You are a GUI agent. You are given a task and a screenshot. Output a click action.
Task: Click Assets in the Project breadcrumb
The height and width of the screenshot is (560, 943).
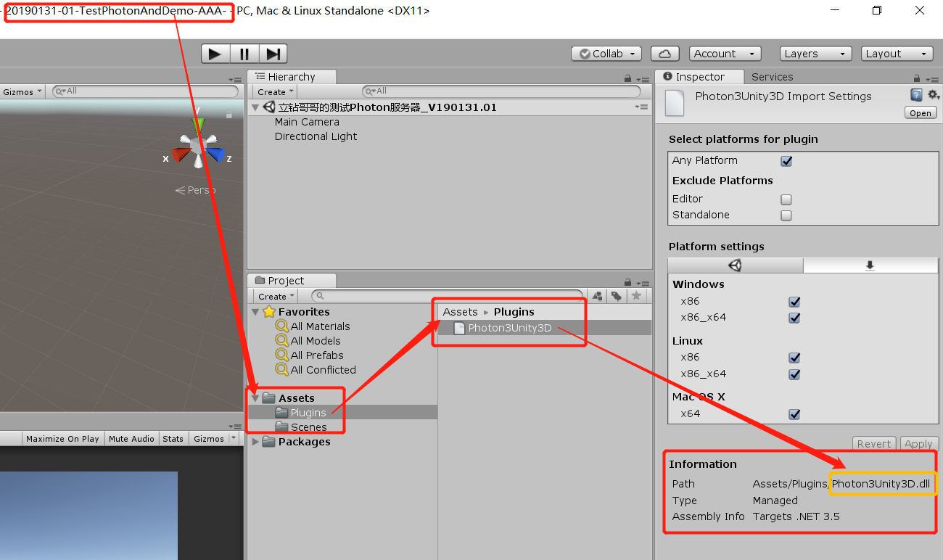460,312
